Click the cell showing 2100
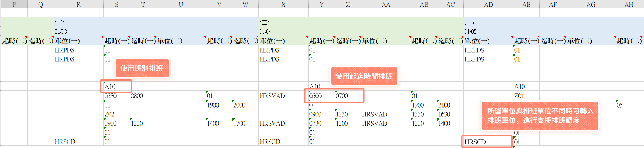The height and width of the screenshot is (148, 644). 450,105
